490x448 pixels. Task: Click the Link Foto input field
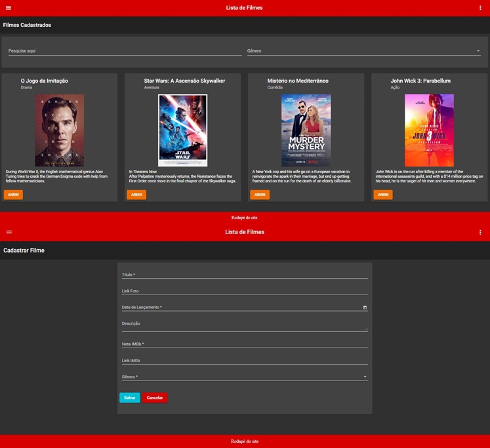245,291
